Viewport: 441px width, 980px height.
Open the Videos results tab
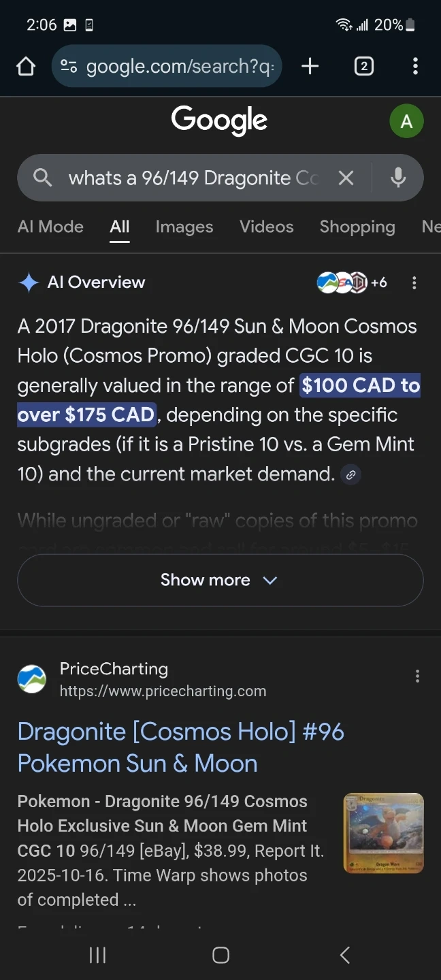(x=266, y=227)
